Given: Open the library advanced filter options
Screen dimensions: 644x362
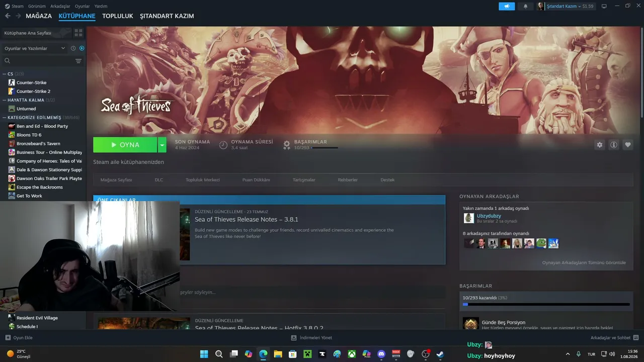Looking at the screenshot, I should (x=78, y=61).
